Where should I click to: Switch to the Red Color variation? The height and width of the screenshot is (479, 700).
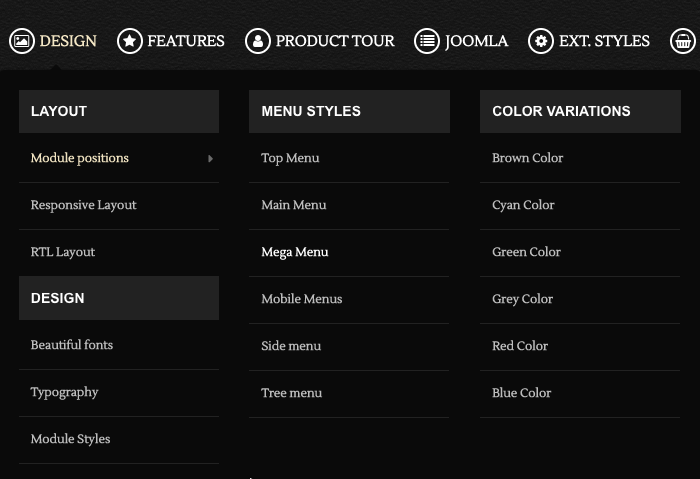519,346
